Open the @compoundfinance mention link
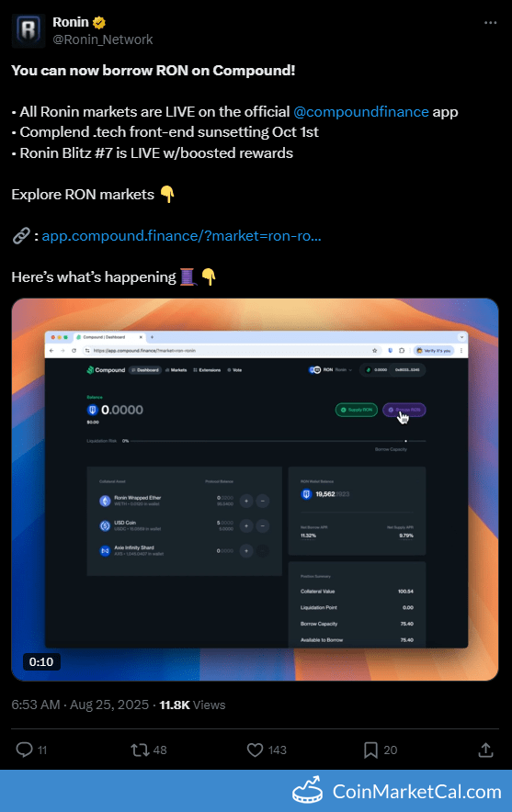512x812 pixels. 361,112
